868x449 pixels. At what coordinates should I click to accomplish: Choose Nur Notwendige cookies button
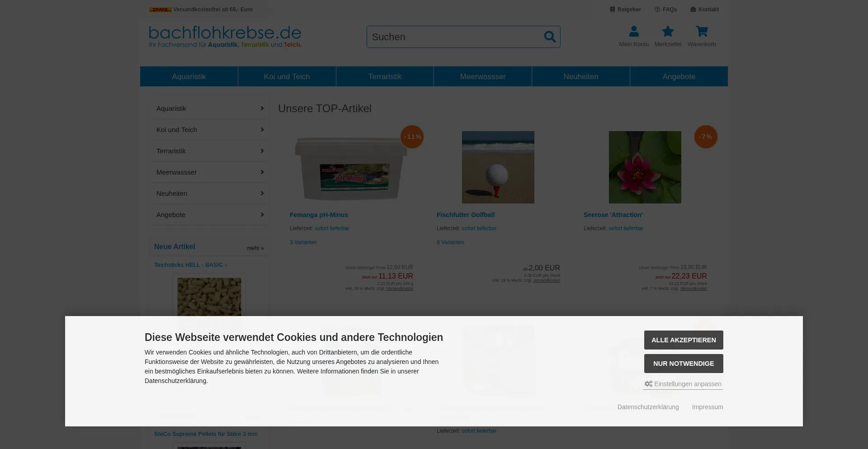684,364
